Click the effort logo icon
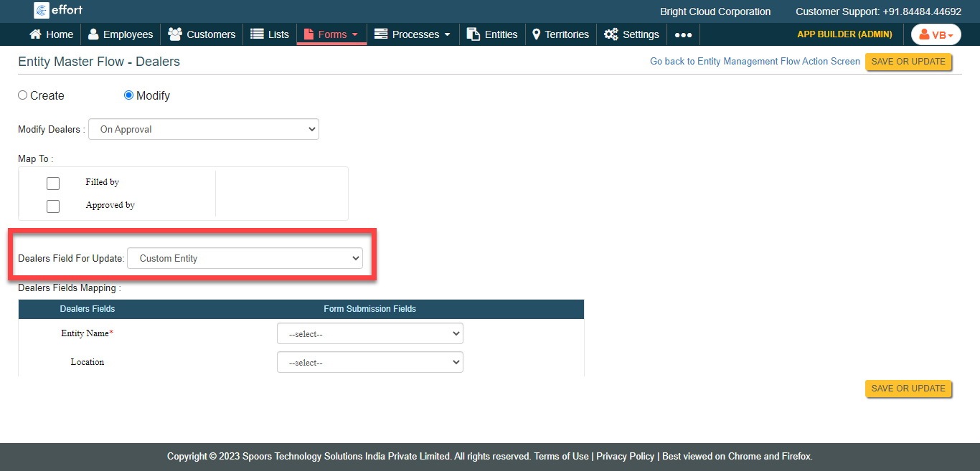The height and width of the screenshot is (471, 980). coord(41,10)
